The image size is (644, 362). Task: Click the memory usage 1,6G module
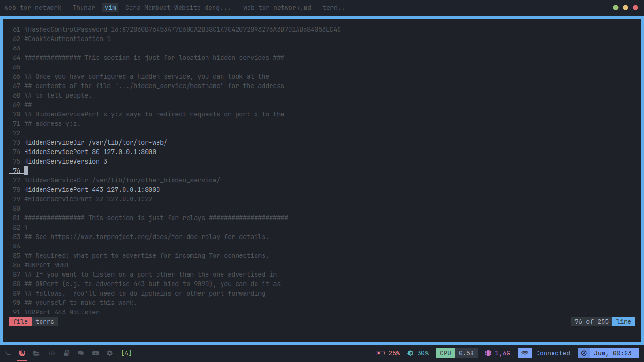(x=497, y=353)
